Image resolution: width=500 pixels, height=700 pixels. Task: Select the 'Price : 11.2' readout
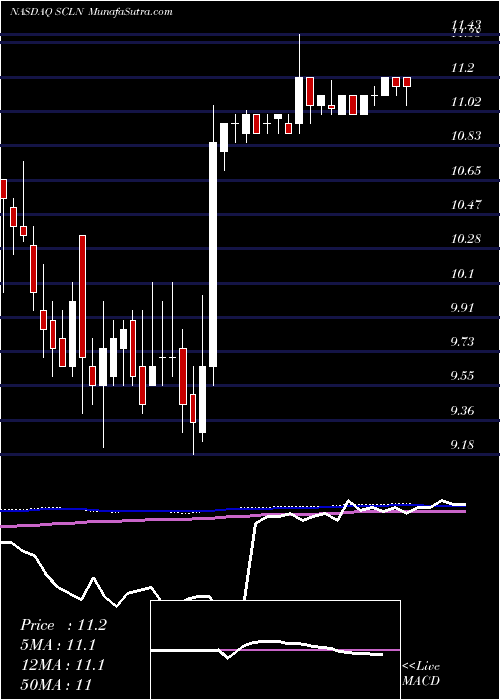63,625
